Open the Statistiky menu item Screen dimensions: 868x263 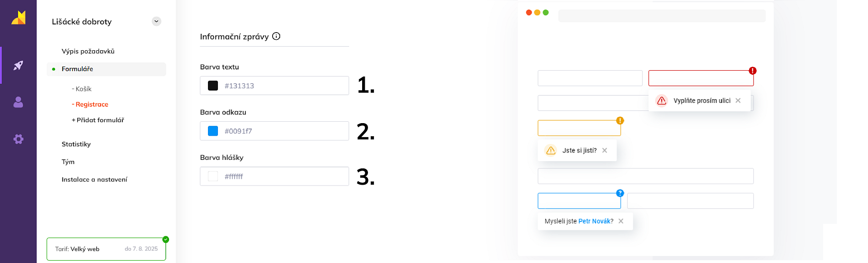(x=76, y=144)
